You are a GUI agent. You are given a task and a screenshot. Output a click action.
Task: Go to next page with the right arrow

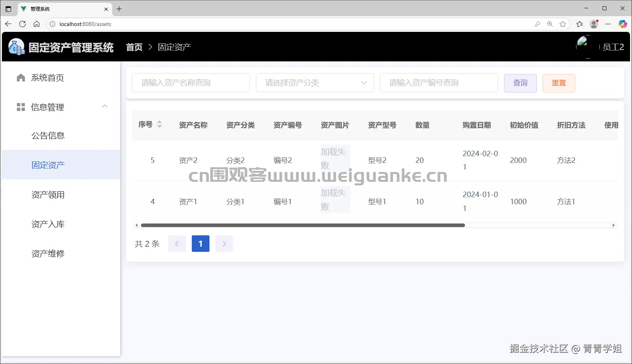224,243
